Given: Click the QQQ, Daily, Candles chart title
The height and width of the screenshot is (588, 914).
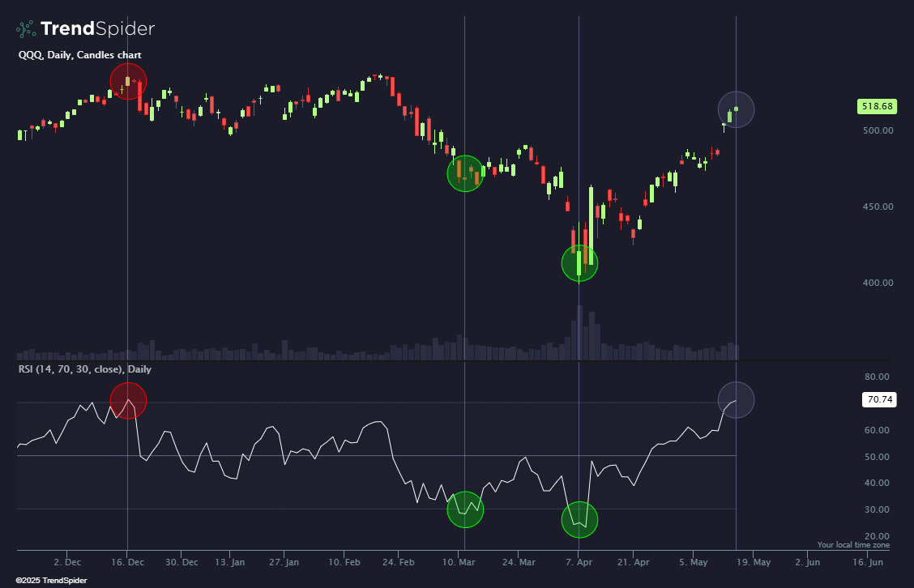Looking at the screenshot, I should tap(80, 55).
